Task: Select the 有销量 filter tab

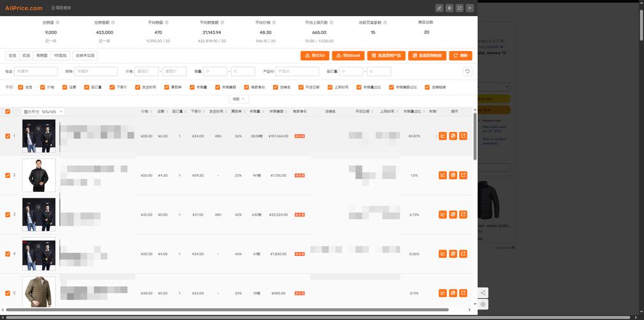Action: click(x=42, y=56)
